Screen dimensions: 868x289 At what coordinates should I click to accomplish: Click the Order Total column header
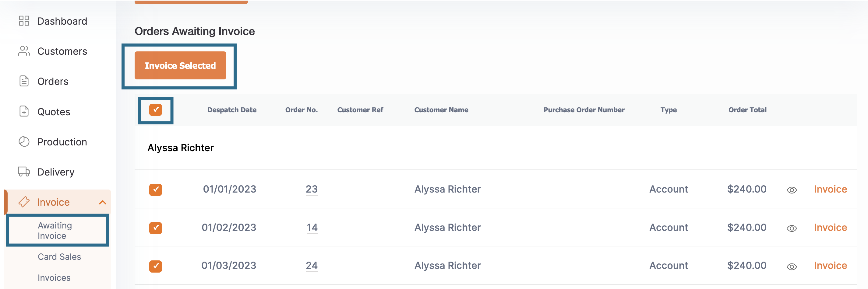click(x=747, y=110)
